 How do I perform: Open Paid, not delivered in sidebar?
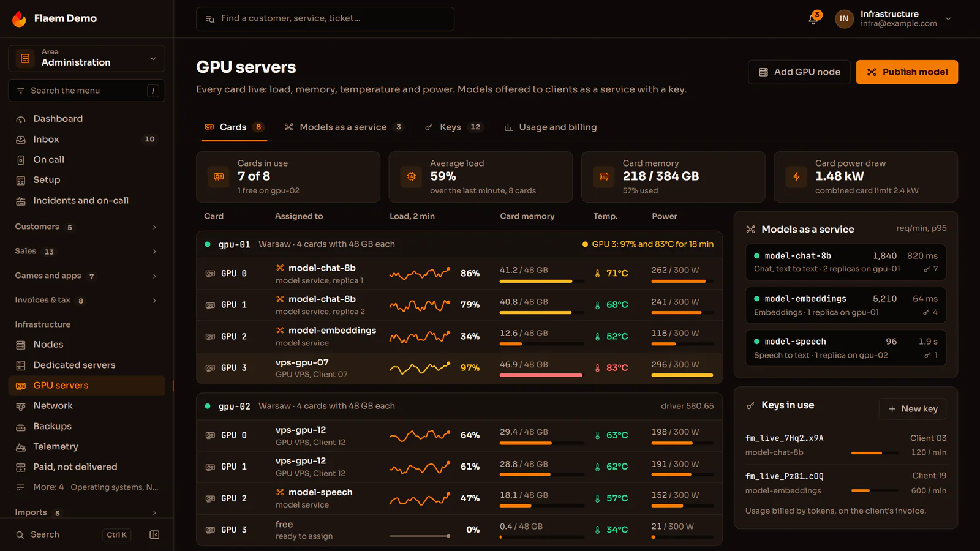tap(86, 467)
